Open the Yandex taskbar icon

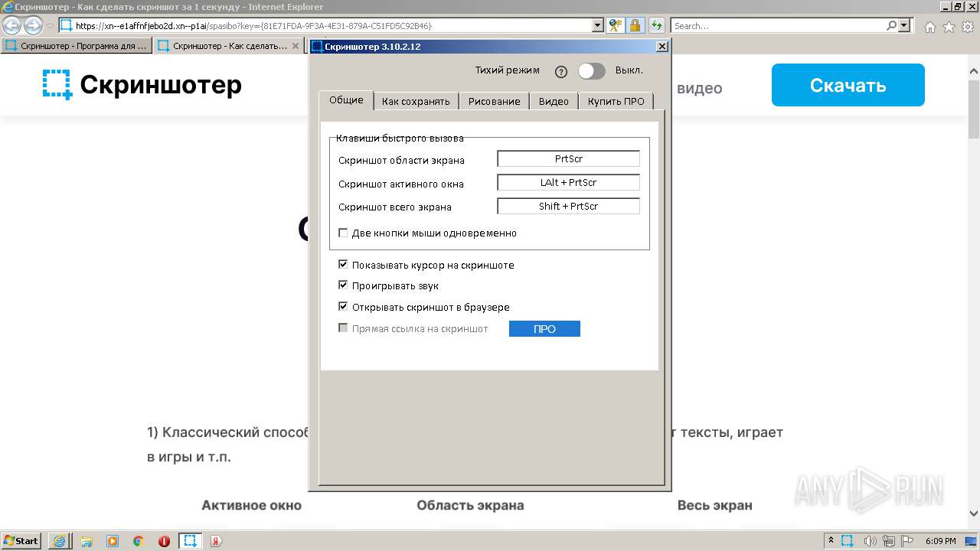[x=217, y=541]
